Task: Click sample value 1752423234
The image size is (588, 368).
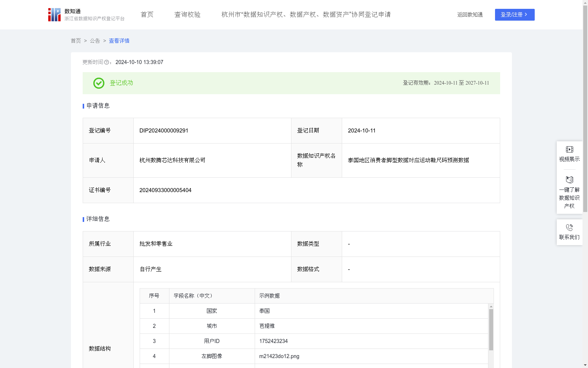Action: tap(273, 341)
